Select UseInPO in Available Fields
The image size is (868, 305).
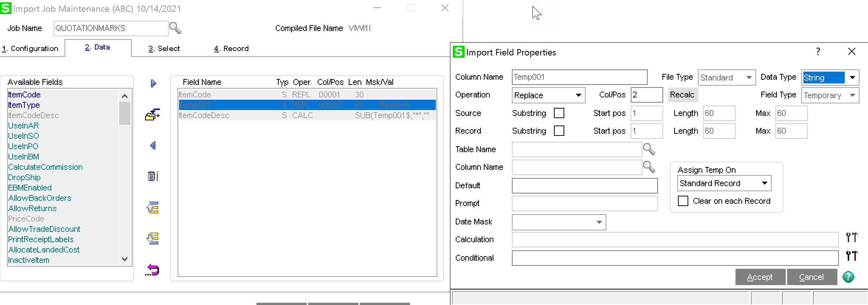(23, 146)
